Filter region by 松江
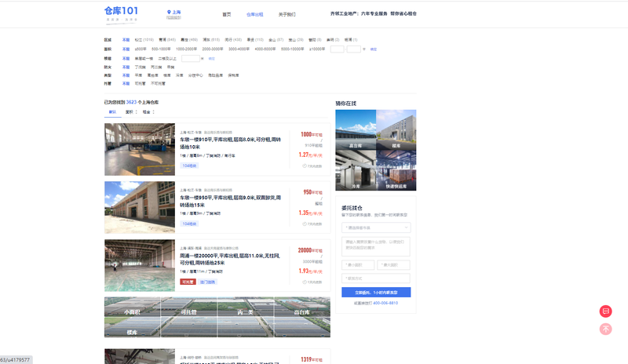This screenshot has width=628, height=364. [144, 40]
